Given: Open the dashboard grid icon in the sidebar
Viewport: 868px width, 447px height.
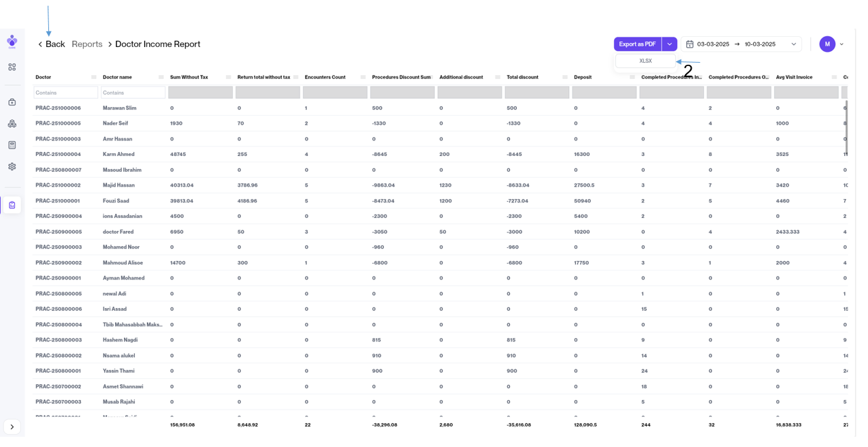Looking at the screenshot, I should point(12,67).
